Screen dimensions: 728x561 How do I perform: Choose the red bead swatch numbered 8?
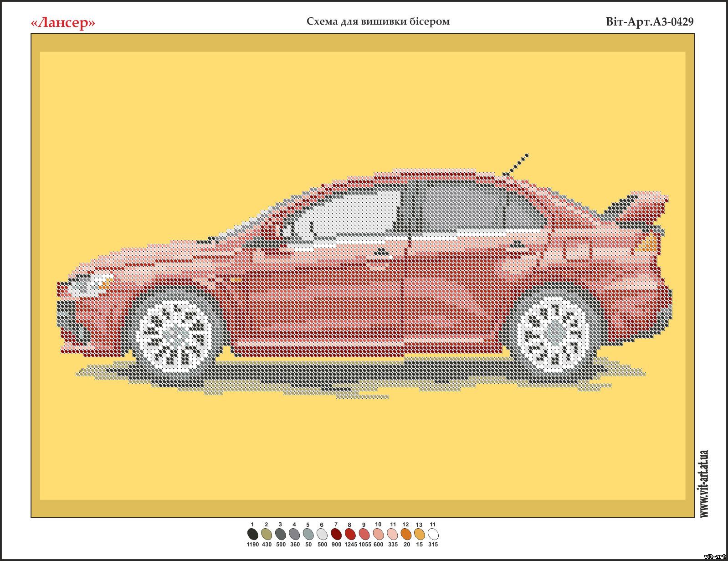tap(350, 534)
